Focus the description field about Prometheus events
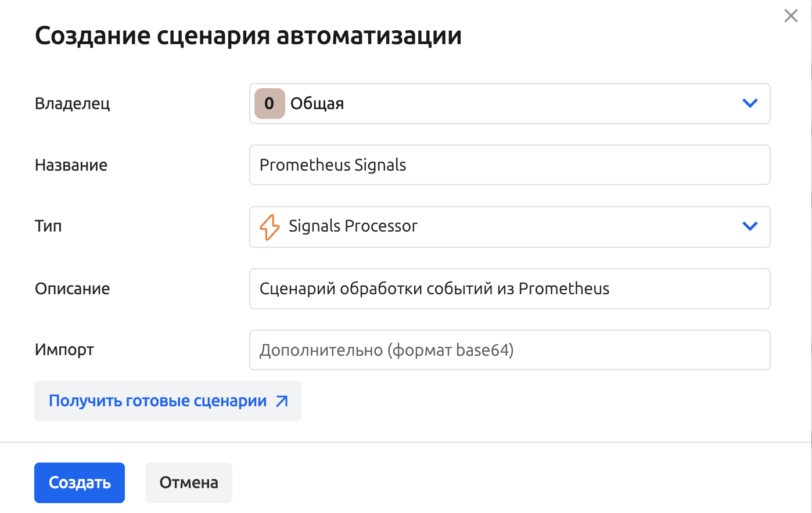The image size is (812, 513). [509, 288]
